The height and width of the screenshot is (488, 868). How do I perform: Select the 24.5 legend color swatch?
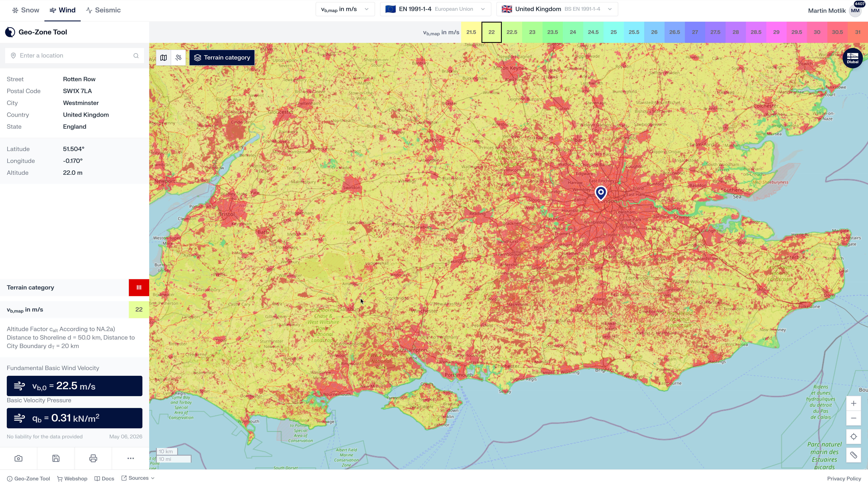pyautogui.click(x=593, y=32)
